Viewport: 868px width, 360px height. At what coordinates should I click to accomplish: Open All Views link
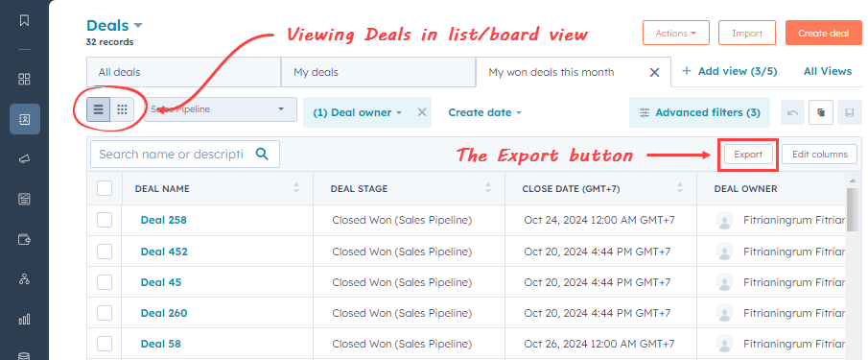[828, 71]
